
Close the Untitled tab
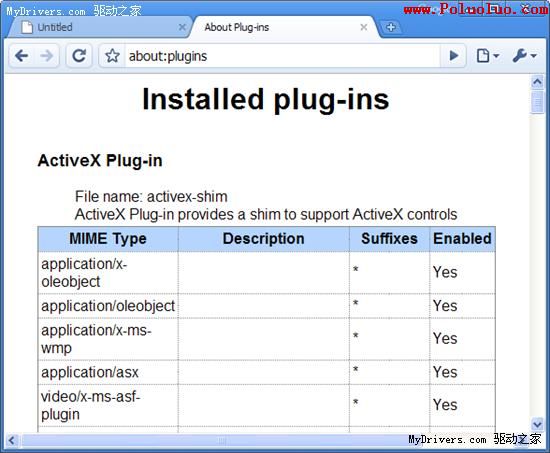(x=182, y=27)
